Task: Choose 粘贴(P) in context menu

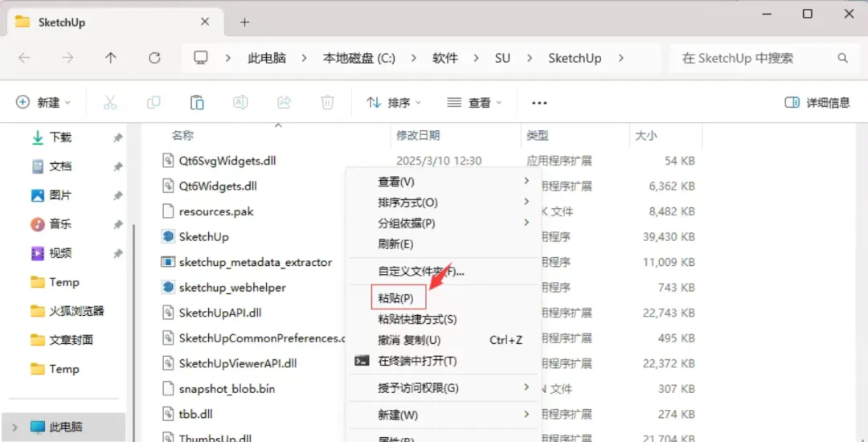Action: 444,298
